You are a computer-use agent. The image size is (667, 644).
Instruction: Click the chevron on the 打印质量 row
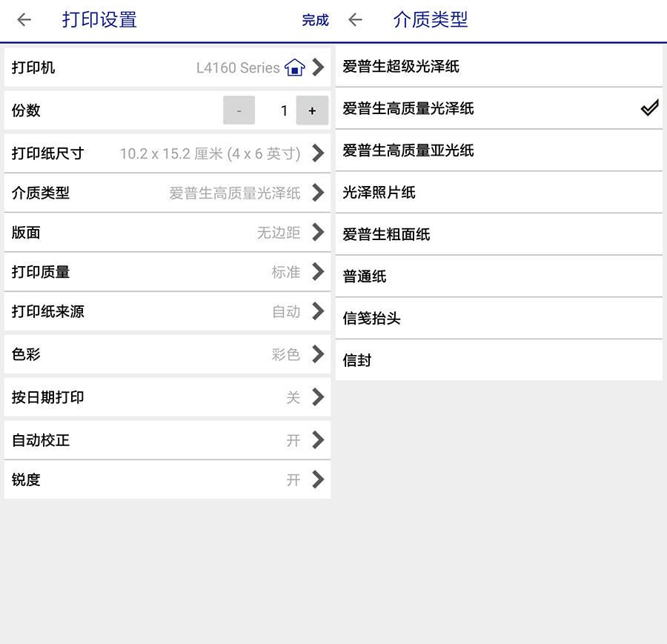click(319, 272)
